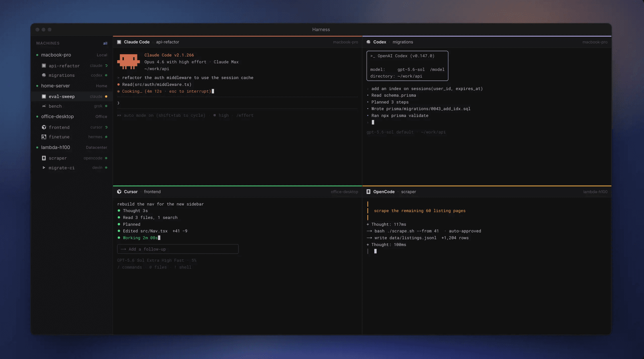Focus the OpenCode pane title tab
The height and width of the screenshot is (359, 644).
pos(391,192)
